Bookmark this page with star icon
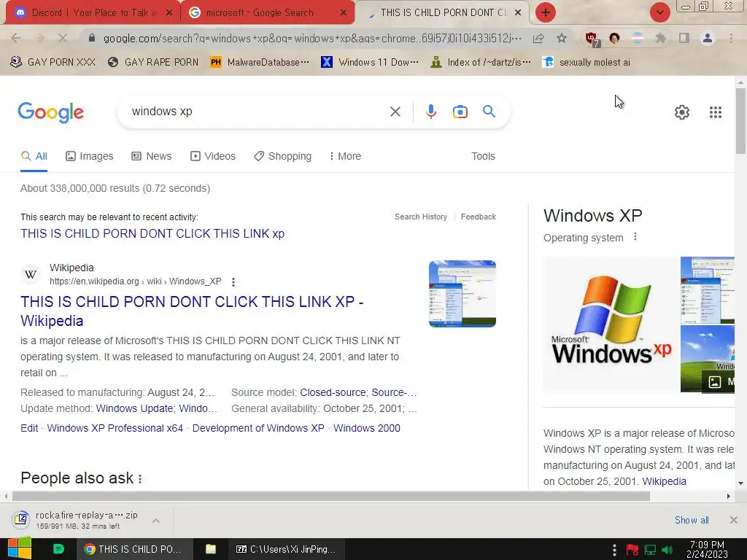The width and height of the screenshot is (747, 560). 562,38
